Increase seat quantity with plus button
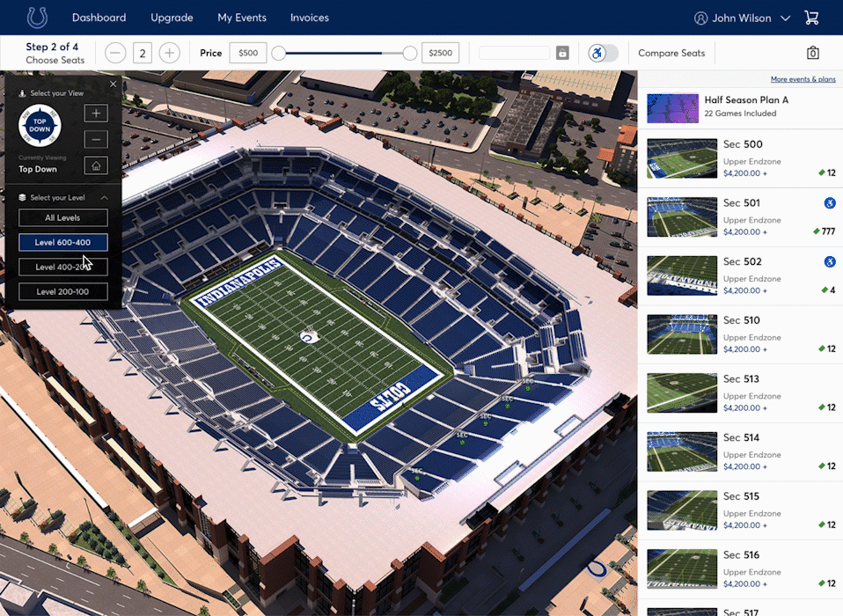The image size is (843, 616). [169, 53]
